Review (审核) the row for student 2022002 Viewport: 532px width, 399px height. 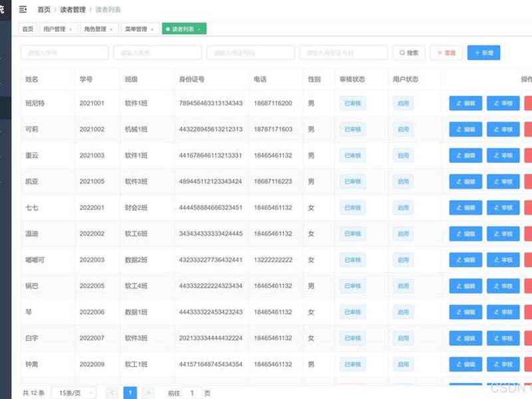pyautogui.click(x=503, y=234)
